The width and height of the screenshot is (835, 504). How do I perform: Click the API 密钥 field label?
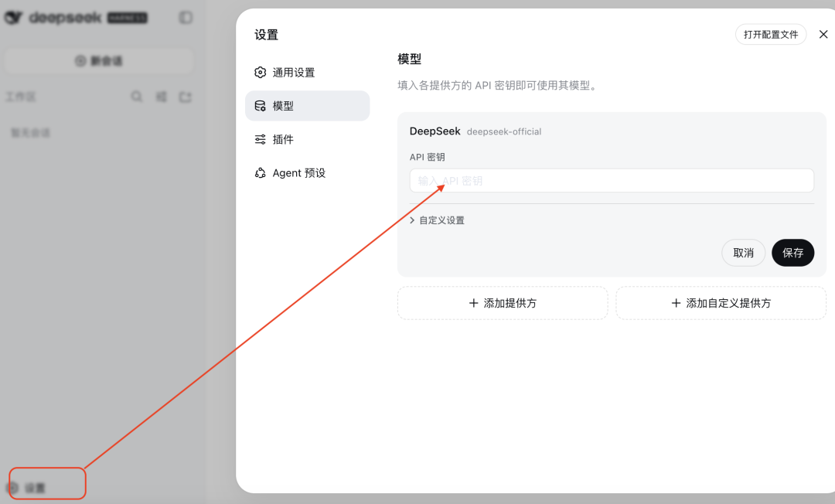point(427,157)
